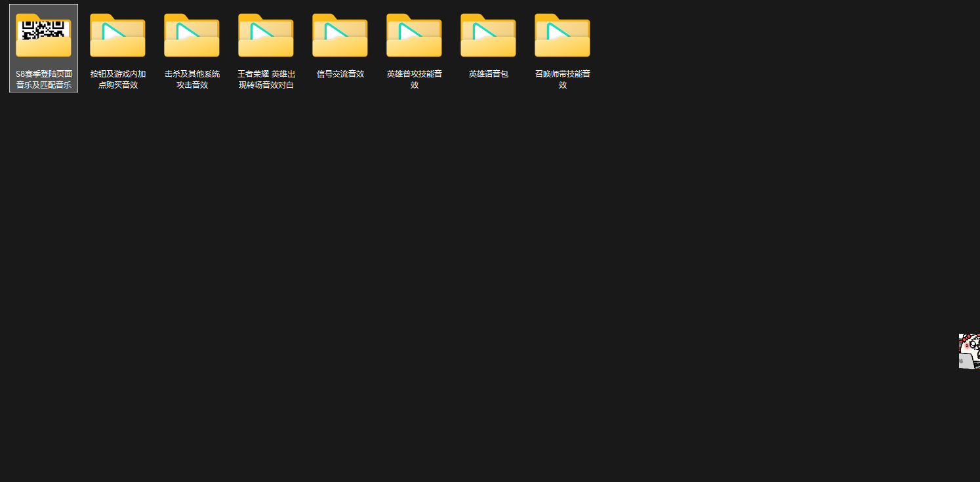This screenshot has height=482, width=980.
Task: Click the cartoon sticker at the right edge
Action: tap(969, 351)
